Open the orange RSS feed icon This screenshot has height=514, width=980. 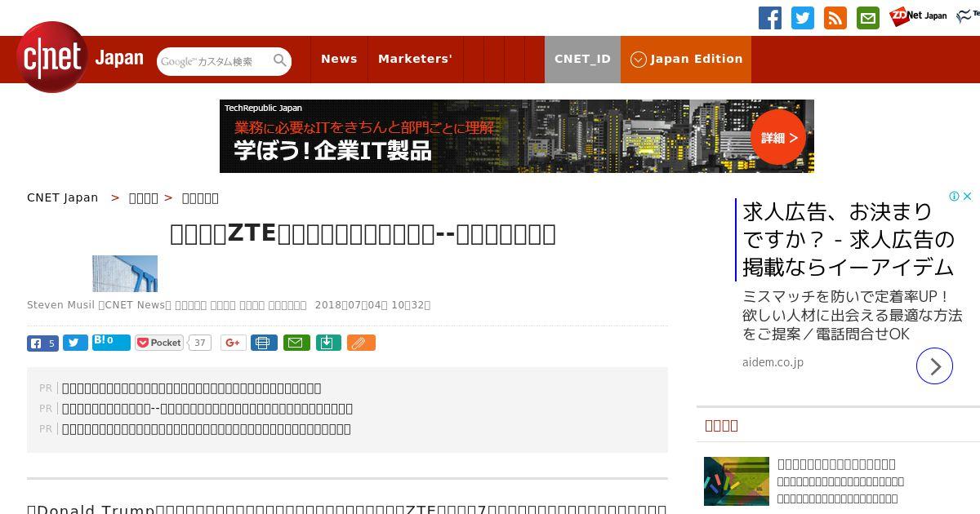coord(835,18)
